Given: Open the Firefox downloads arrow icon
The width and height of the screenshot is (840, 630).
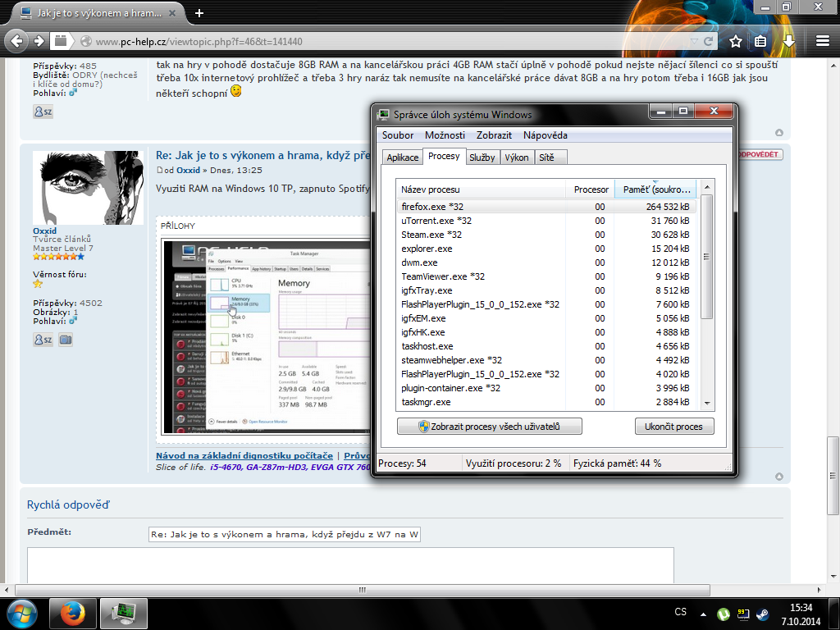Looking at the screenshot, I should click(x=788, y=41).
